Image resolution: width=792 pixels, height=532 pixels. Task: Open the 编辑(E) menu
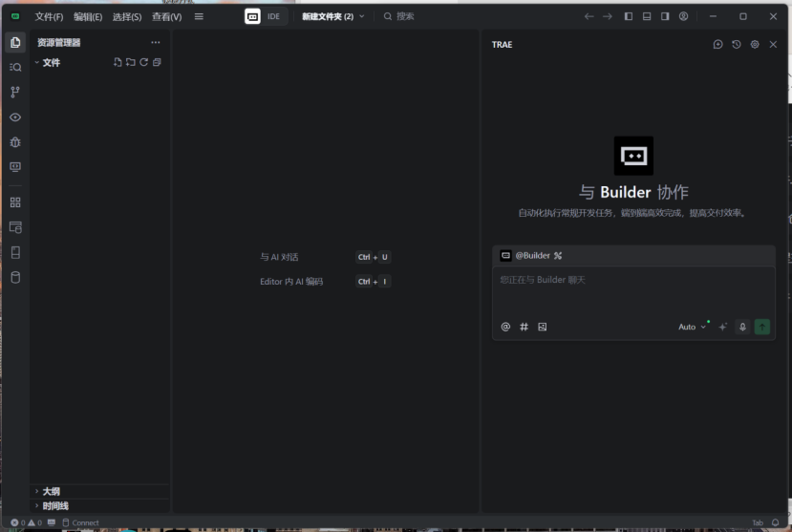coord(88,16)
